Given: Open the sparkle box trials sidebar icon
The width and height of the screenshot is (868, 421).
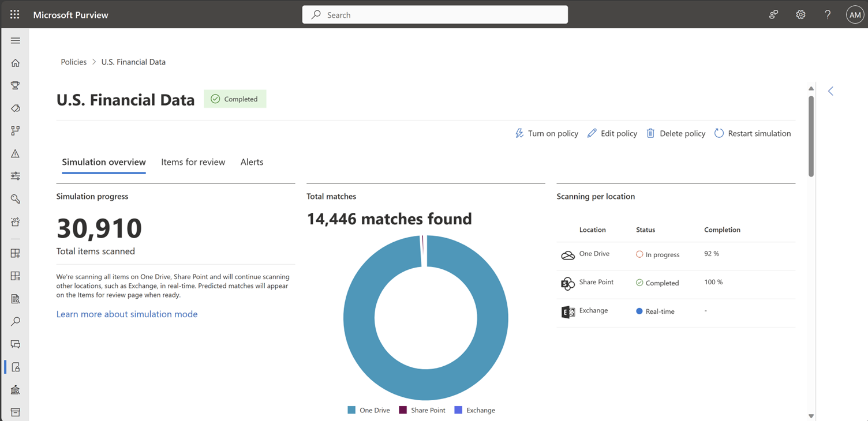Looking at the screenshot, I should click(x=16, y=221).
